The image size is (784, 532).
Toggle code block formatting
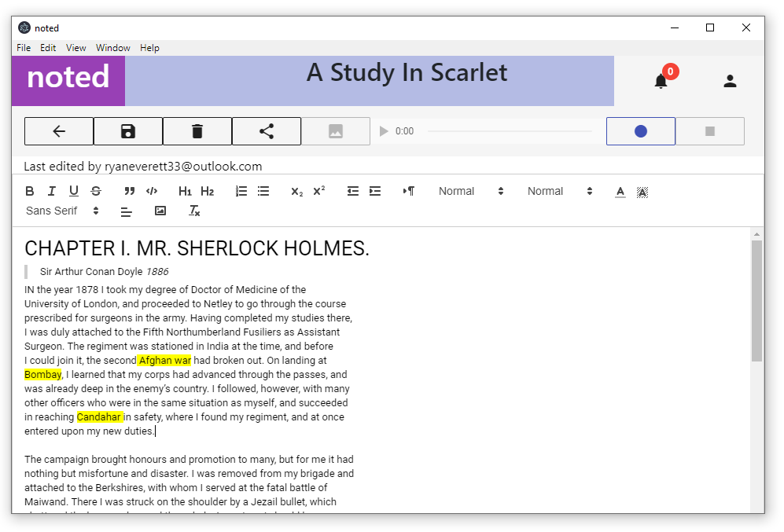click(x=152, y=191)
